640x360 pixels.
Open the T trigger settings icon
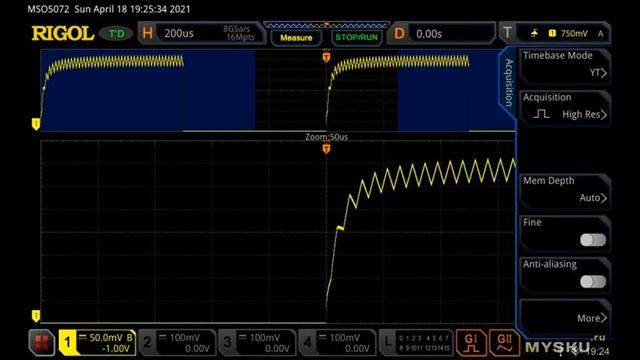click(x=507, y=33)
